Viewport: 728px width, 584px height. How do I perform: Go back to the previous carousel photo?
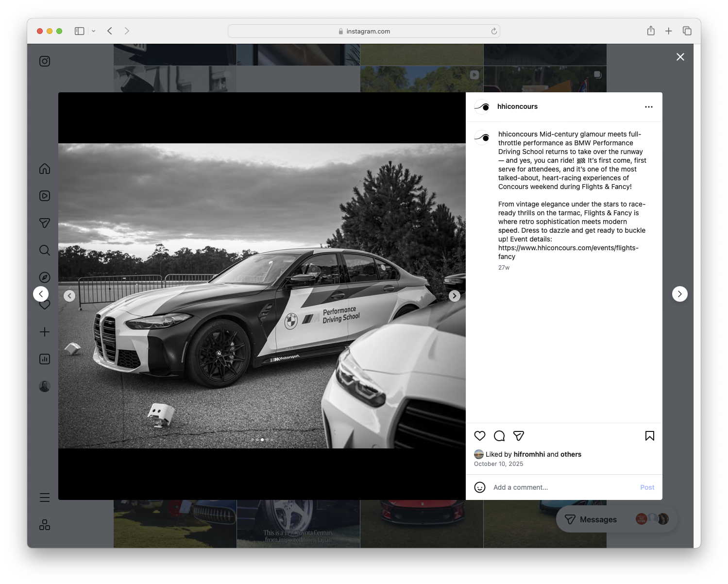click(x=69, y=295)
